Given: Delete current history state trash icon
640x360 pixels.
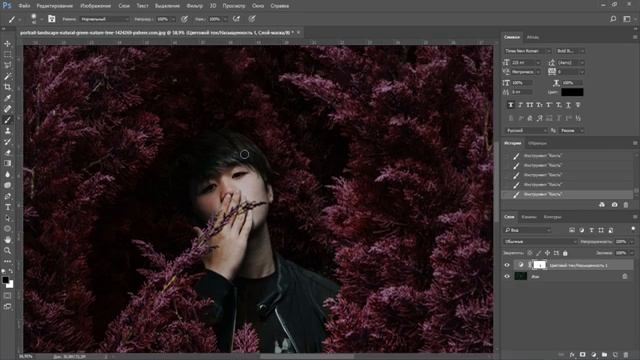Looking at the screenshot, I should click(x=626, y=204).
